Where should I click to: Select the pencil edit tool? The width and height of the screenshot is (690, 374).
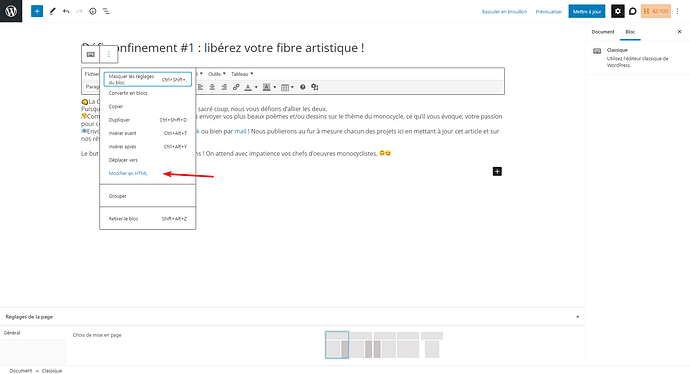point(52,11)
